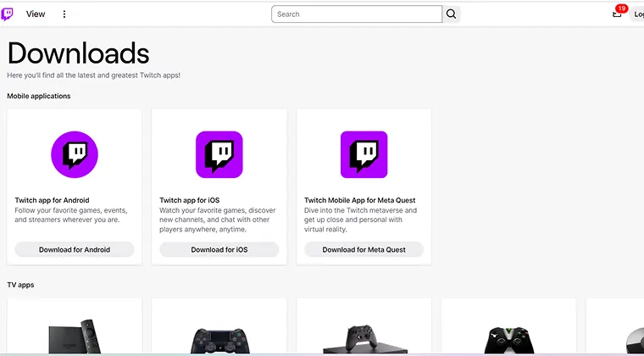Click the Xbox console thumbnail
The height and width of the screenshot is (356, 644).
pos(364,339)
